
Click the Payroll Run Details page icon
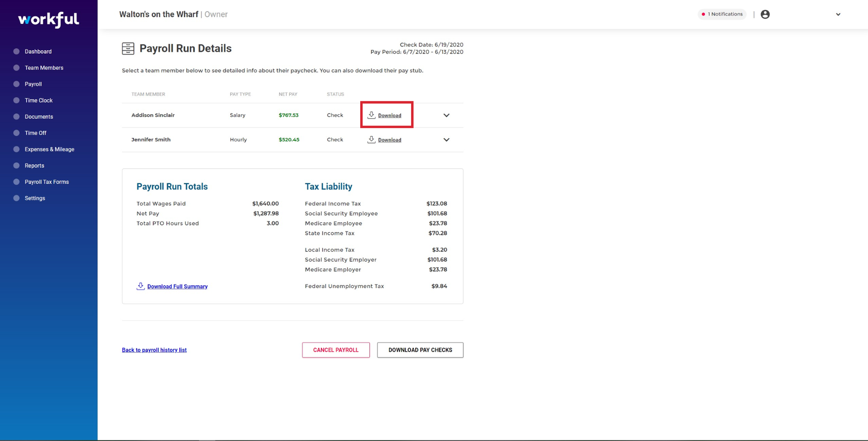(128, 48)
